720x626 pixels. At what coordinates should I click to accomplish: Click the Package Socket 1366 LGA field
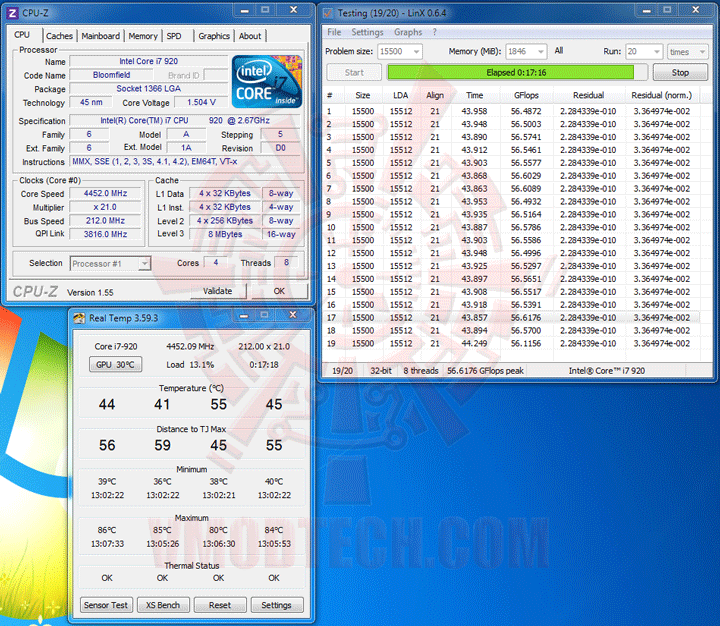coord(149,89)
